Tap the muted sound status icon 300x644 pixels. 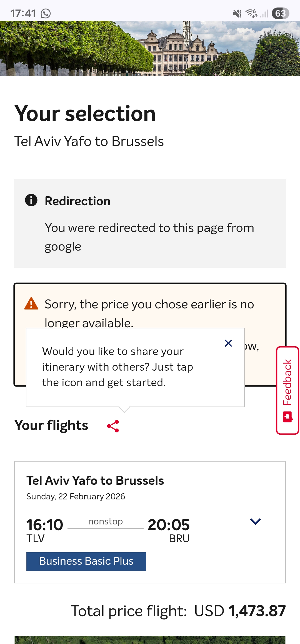237,13
